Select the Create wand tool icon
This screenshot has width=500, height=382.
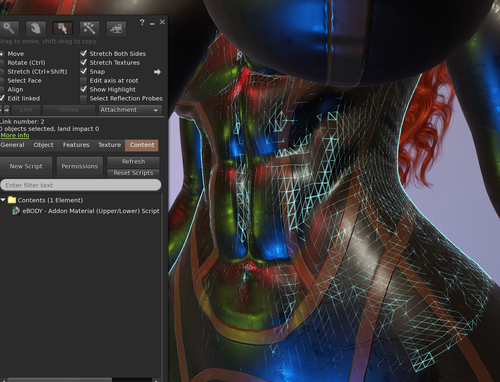[x=89, y=28]
